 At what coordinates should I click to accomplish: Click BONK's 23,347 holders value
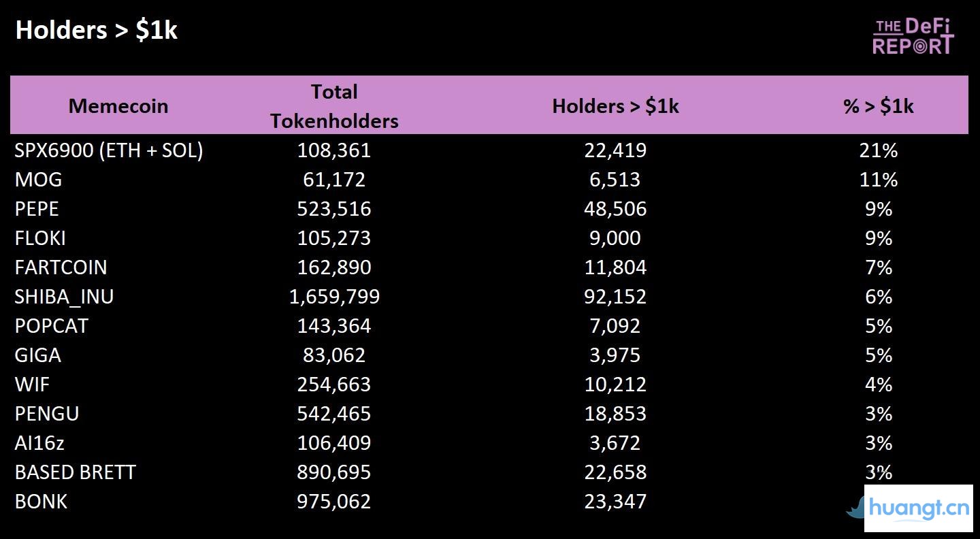click(x=615, y=502)
